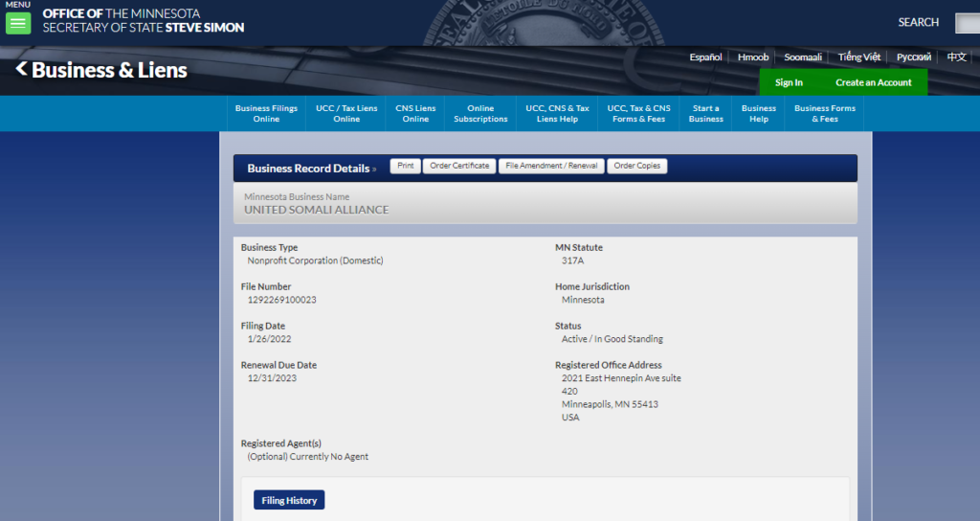Screen dimensions: 980x521
Task: Open CNS Liens Online menu
Action: click(415, 113)
